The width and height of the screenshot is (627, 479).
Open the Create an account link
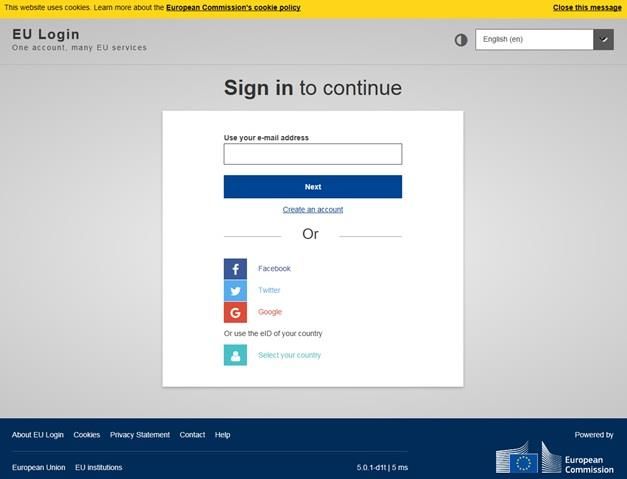click(313, 210)
